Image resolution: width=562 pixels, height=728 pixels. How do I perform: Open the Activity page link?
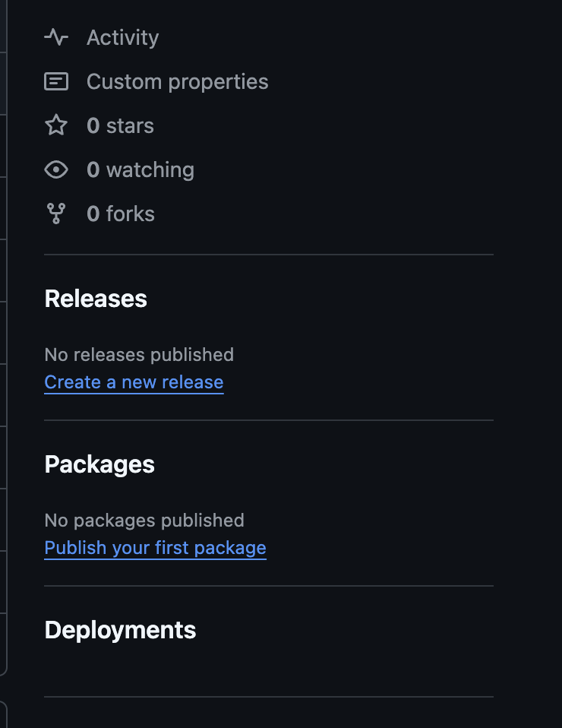[122, 37]
